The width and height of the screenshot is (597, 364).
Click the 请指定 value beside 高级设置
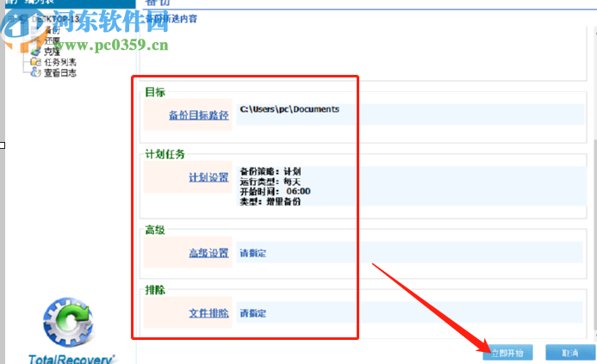pyautogui.click(x=252, y=253)
